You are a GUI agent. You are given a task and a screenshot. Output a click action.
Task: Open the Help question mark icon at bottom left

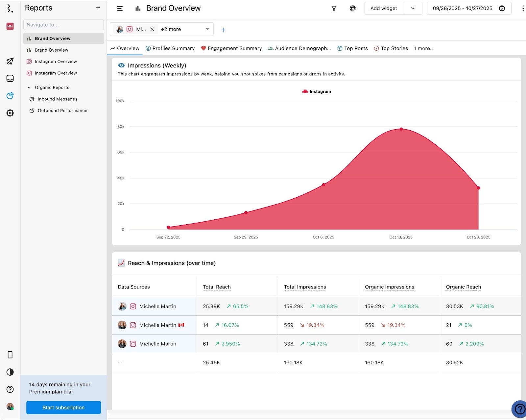10,389
